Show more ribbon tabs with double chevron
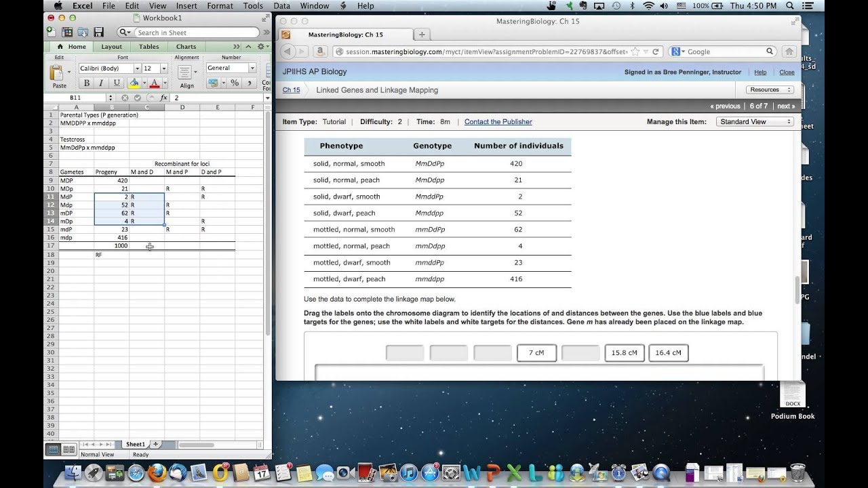Image resolution: width=868 pixels, height=488 pixels. [237, 47]
